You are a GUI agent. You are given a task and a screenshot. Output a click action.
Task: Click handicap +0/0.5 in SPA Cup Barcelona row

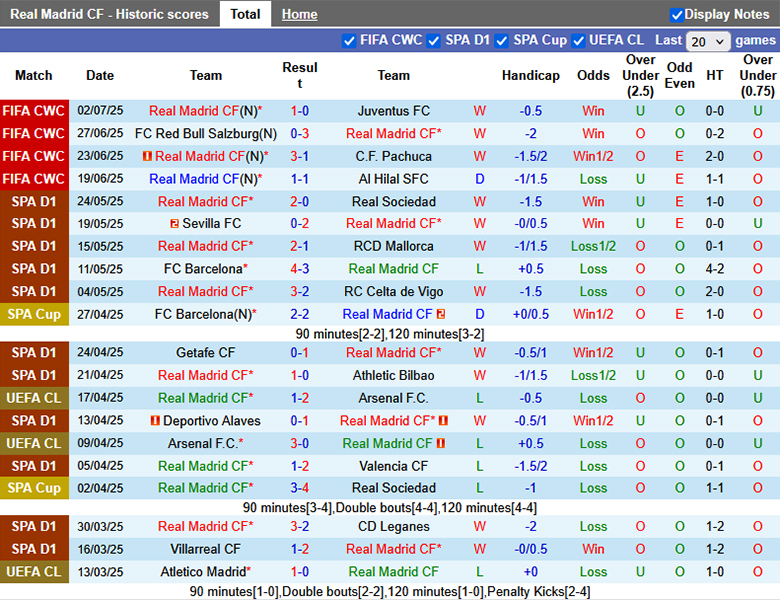(530, 314)
